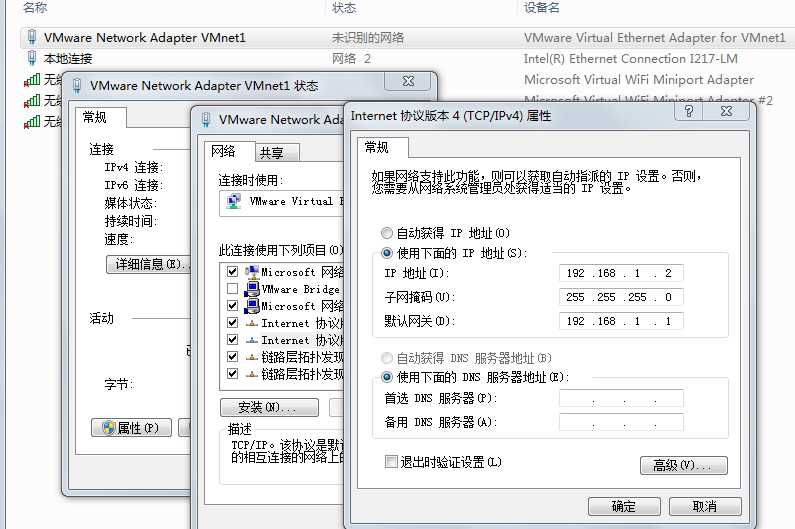Click the second wireless signal icon in list
The width and height of the screenshot is (795, 529).
(32, 100)
